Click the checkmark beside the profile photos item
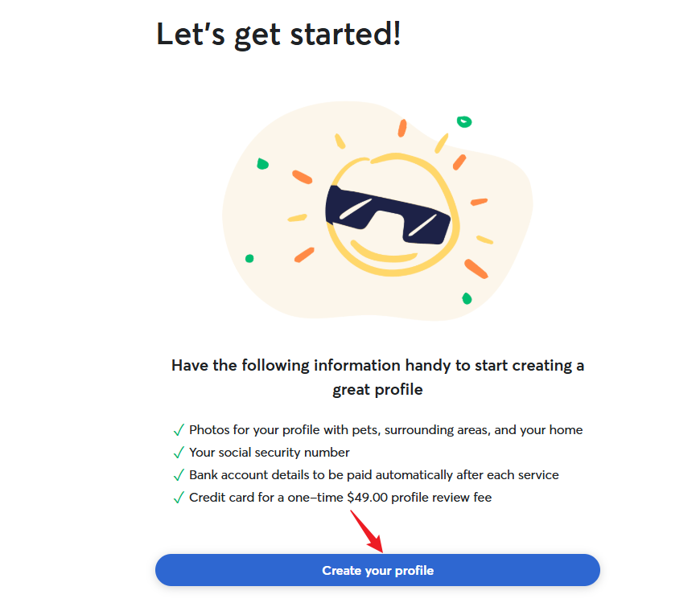The width and height of the screenshot is (700, 607). point(179,430)
